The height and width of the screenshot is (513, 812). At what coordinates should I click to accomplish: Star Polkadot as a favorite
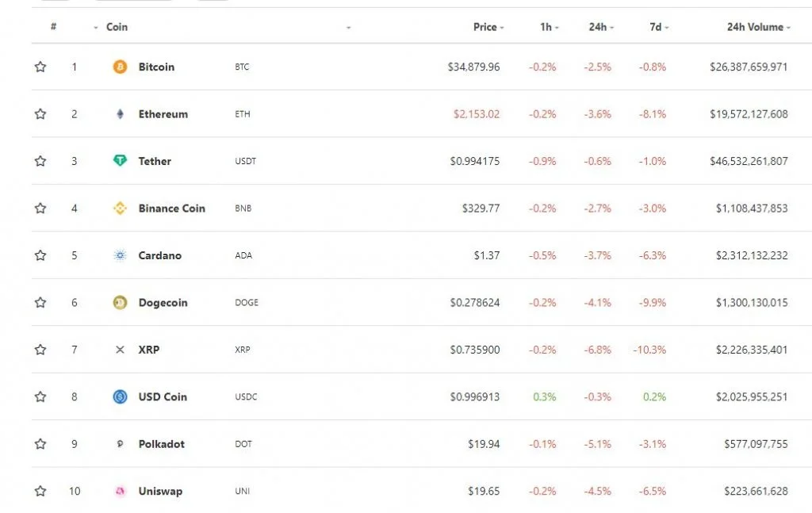pyautogui.click(x=40, y=444)
